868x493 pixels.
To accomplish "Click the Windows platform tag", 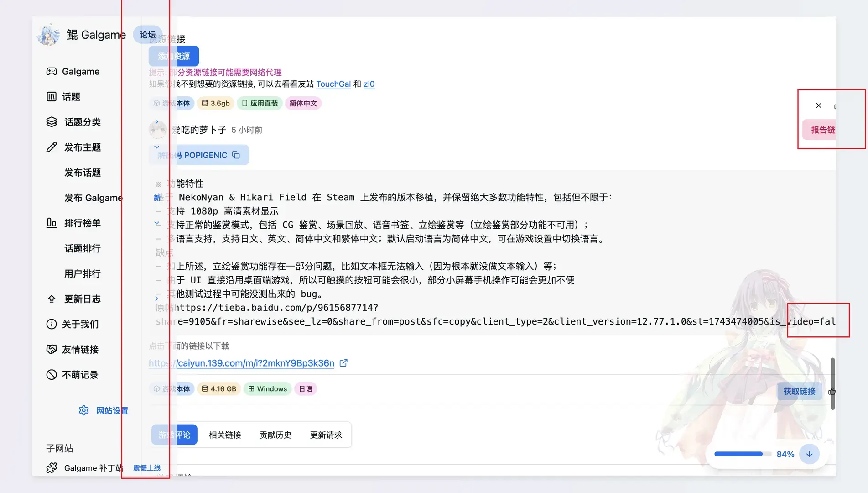I will [x=267, y=389].
